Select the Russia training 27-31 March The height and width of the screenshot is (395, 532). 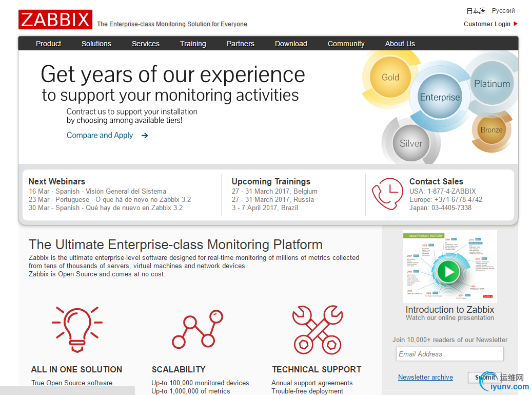273,199
